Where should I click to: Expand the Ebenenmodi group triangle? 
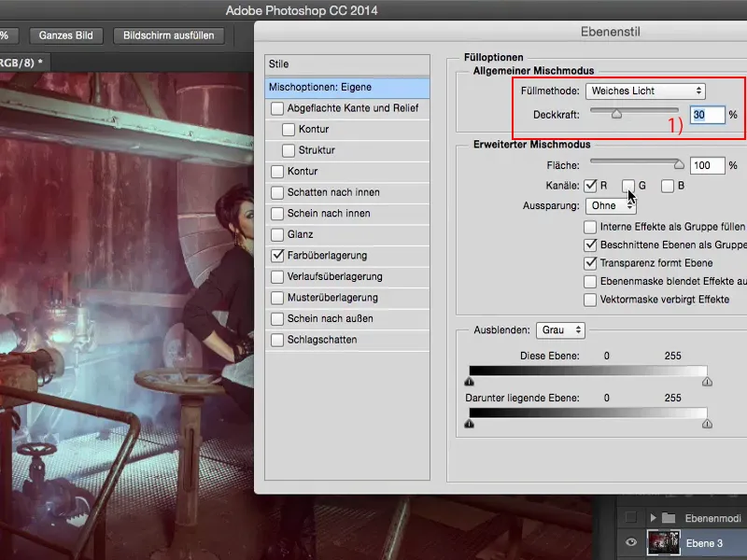click(653, 518)
